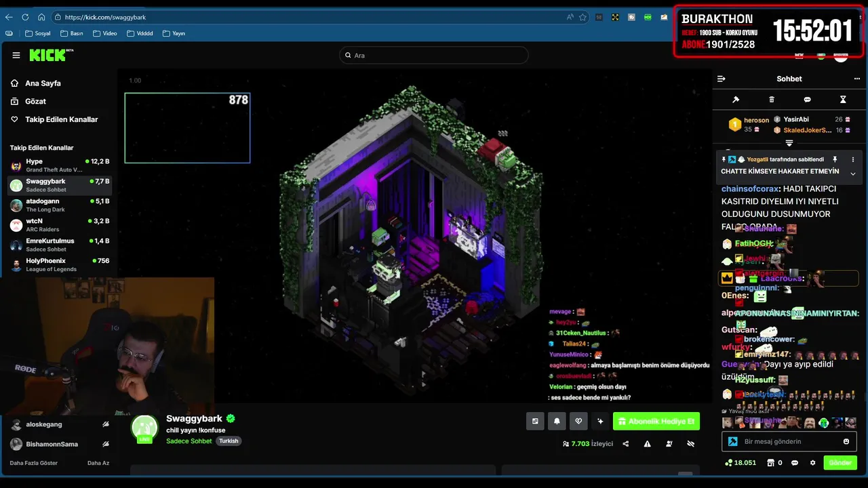This screenshot has width=868, height=488.
Task: Select wtcN channel in sidebar
Action: (x=60, y=224)
